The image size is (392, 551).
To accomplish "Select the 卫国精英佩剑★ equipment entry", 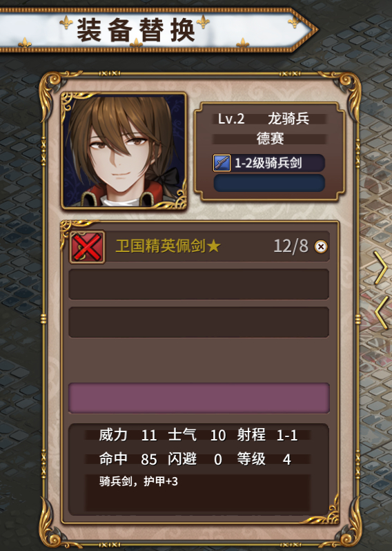I will tap(199, 246).
